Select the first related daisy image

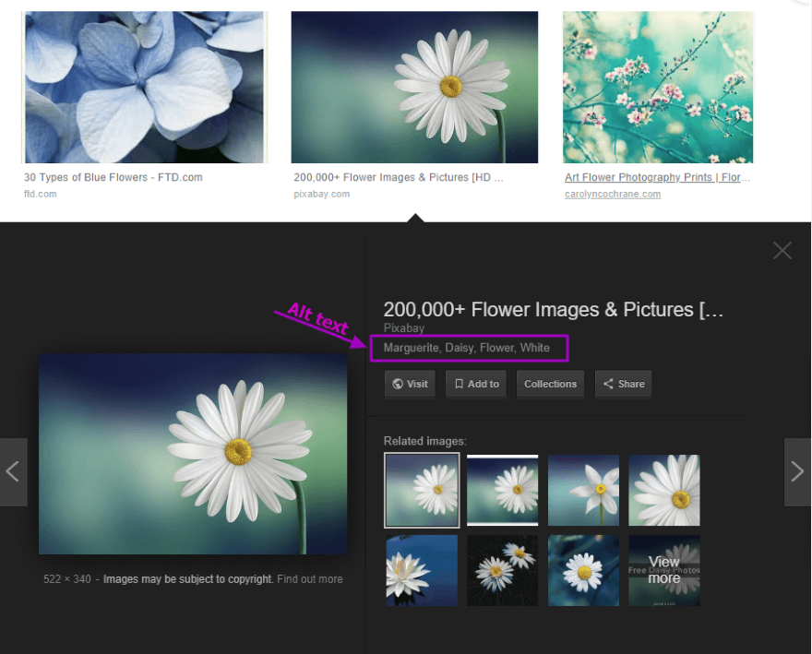tap(422, 490)
